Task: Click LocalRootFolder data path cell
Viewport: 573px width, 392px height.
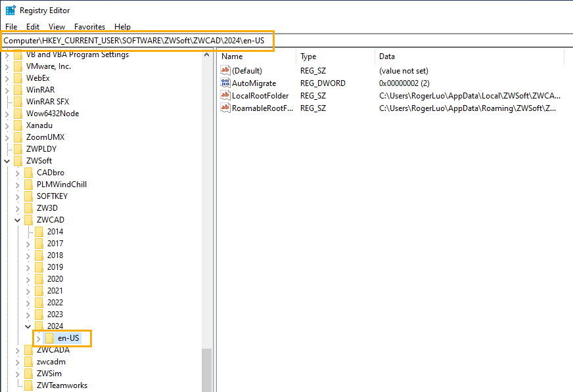Action: coord(470,96)
